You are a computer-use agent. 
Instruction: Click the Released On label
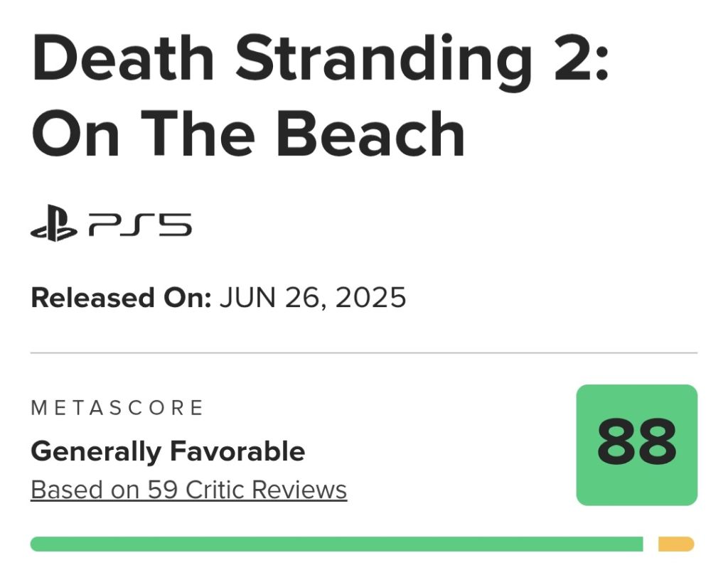click(121, 298)
